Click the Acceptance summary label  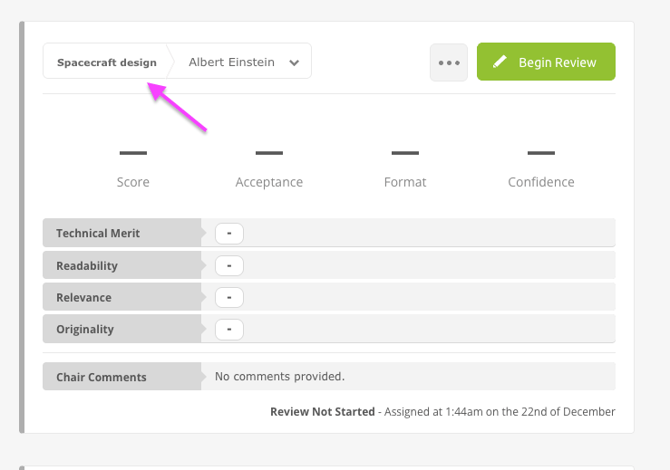[269, 182]
